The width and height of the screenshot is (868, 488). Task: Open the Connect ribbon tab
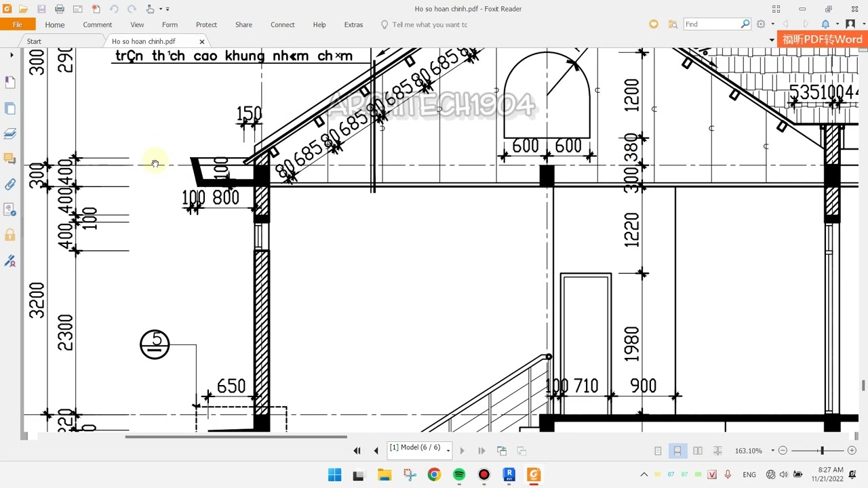[x=283, y=24]
